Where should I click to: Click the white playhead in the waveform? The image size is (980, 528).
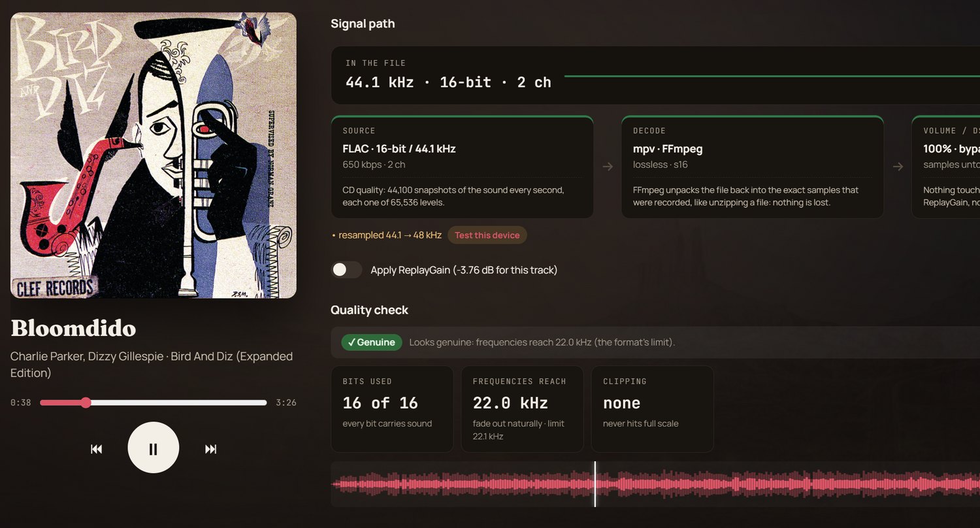pos(595,484)
